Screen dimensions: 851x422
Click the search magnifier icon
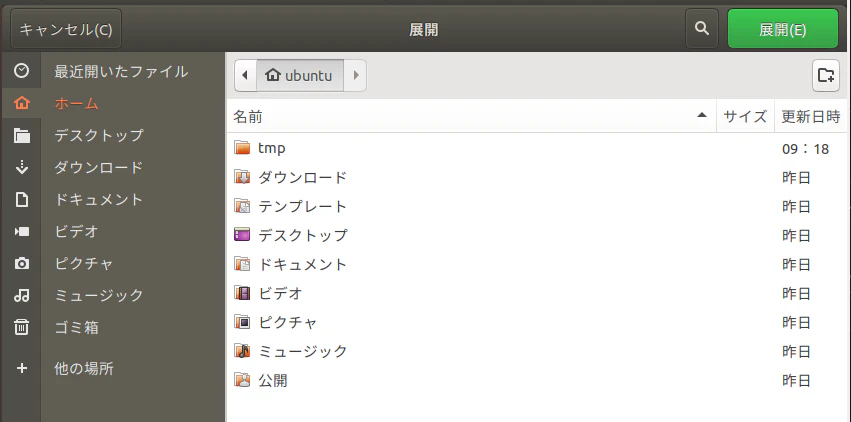[702, 28]
